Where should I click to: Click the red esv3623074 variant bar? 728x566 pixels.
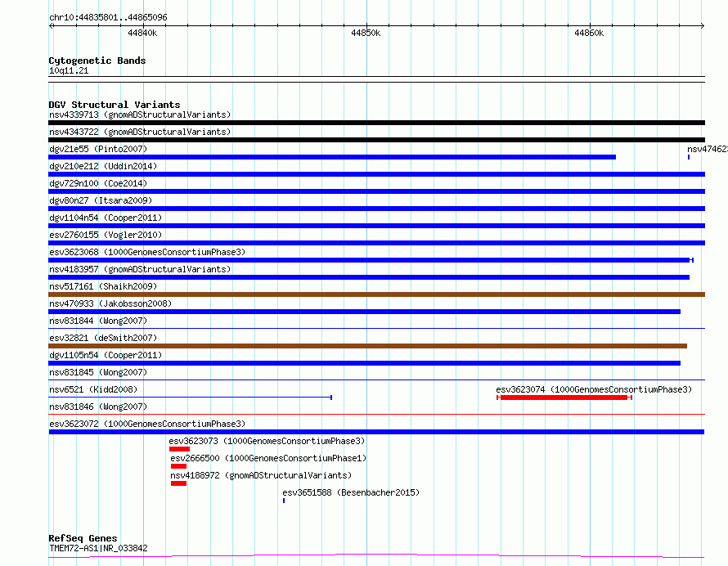564,398
